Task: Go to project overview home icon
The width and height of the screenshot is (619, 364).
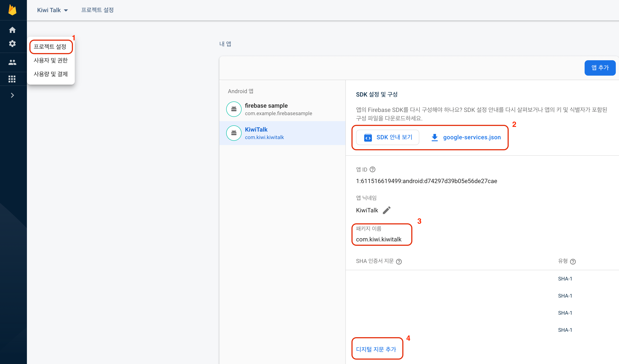Action: 12,30
